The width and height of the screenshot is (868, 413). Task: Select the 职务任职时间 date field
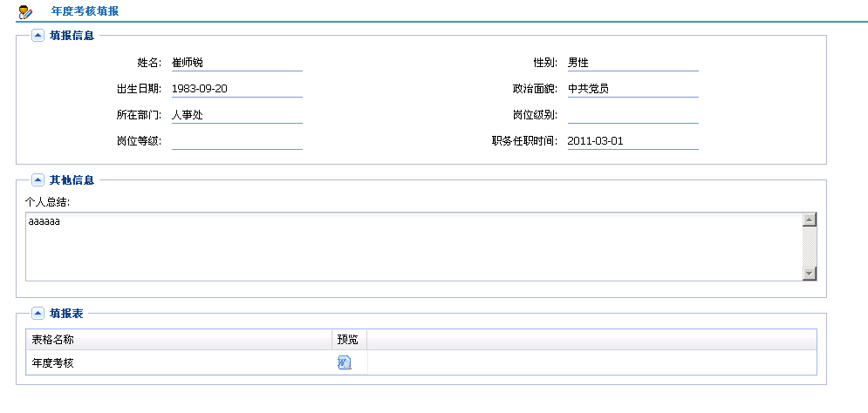(x=632, y=141)
